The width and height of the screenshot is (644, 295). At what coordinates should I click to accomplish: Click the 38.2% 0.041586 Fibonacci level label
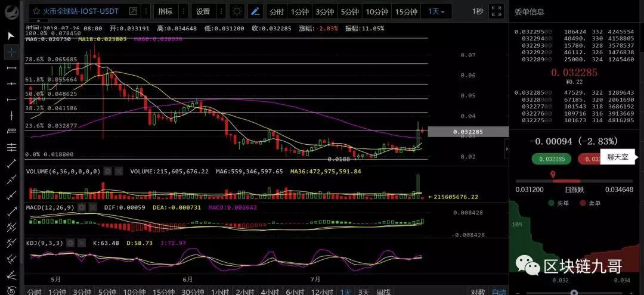click(x=51, y=108)
